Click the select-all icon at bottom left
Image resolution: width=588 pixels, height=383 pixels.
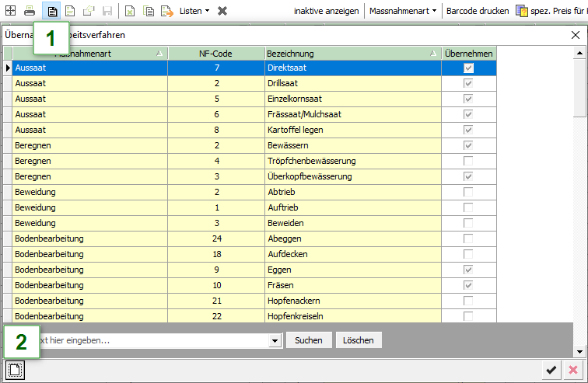point(16,370)
